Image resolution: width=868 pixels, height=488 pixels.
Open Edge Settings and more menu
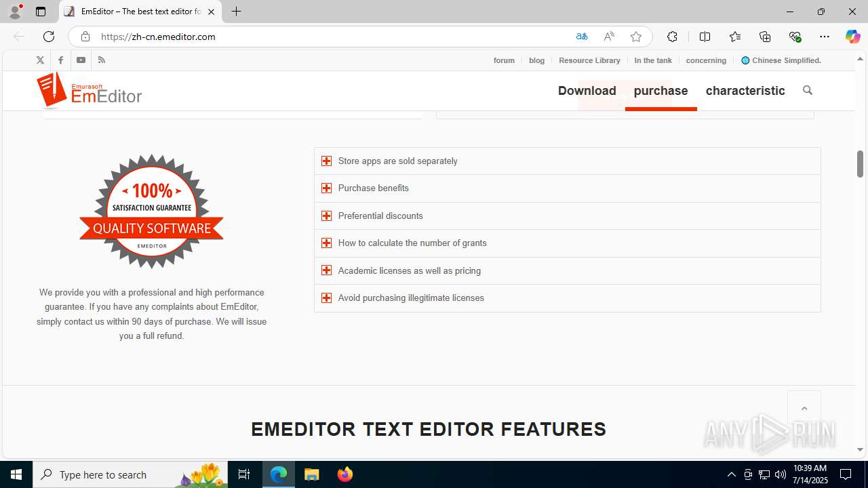click(x=825, y=37)
